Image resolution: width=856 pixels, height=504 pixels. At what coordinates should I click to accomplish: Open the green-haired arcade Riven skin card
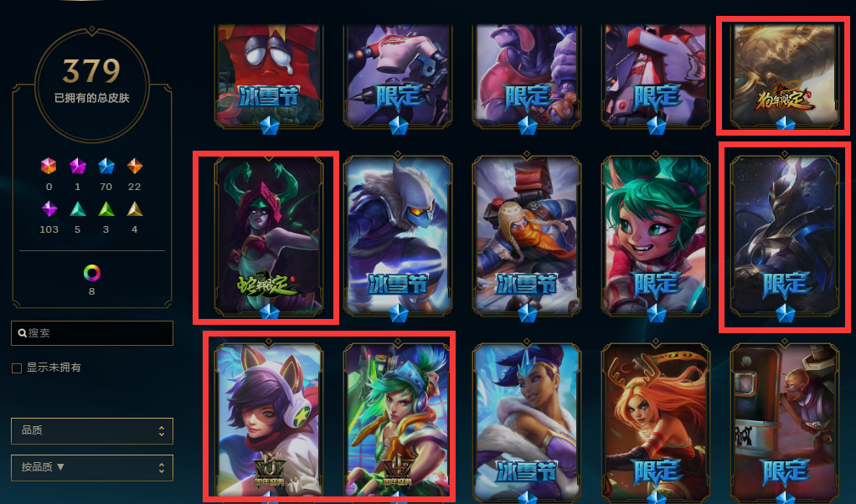(x=398, y=421)
